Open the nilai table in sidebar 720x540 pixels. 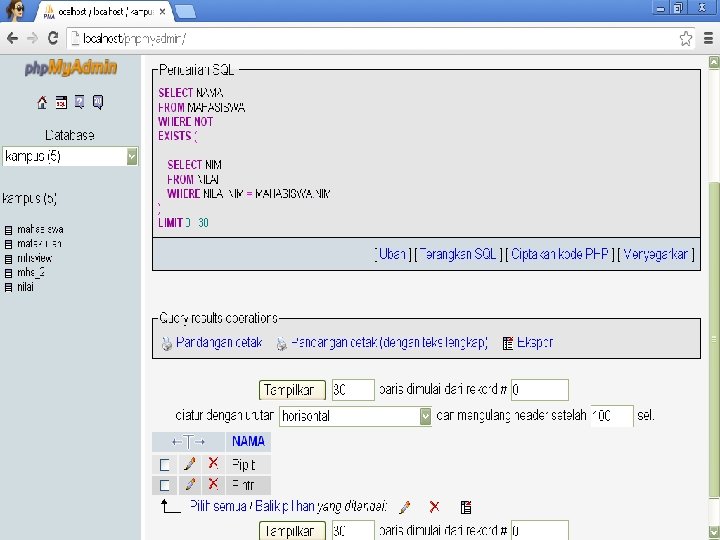tap(25, 287)
